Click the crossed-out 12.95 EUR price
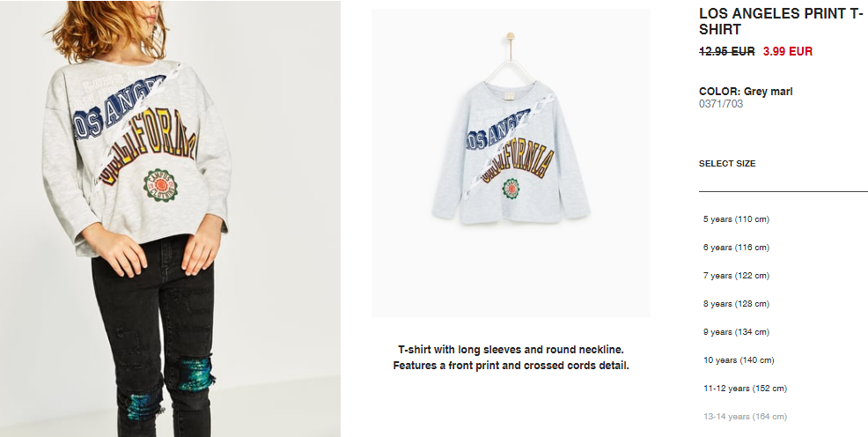The width and height of the screenshot is (868, 437). coord(727,51)
